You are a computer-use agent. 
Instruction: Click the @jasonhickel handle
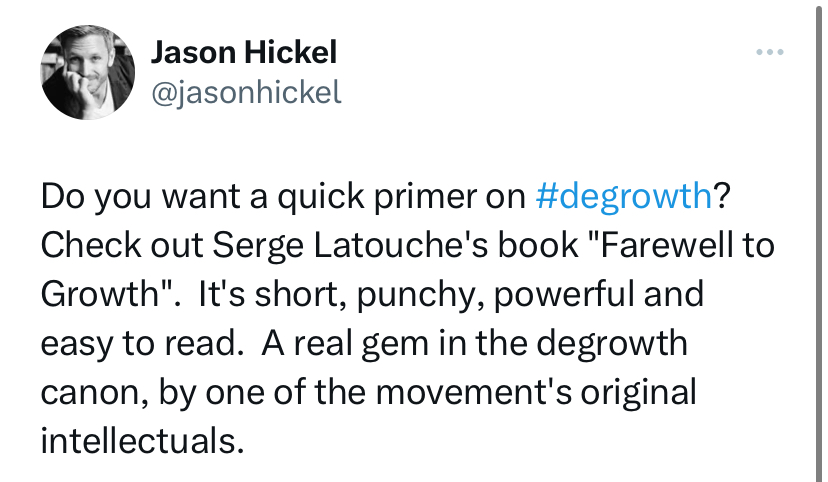coord(246,92)
